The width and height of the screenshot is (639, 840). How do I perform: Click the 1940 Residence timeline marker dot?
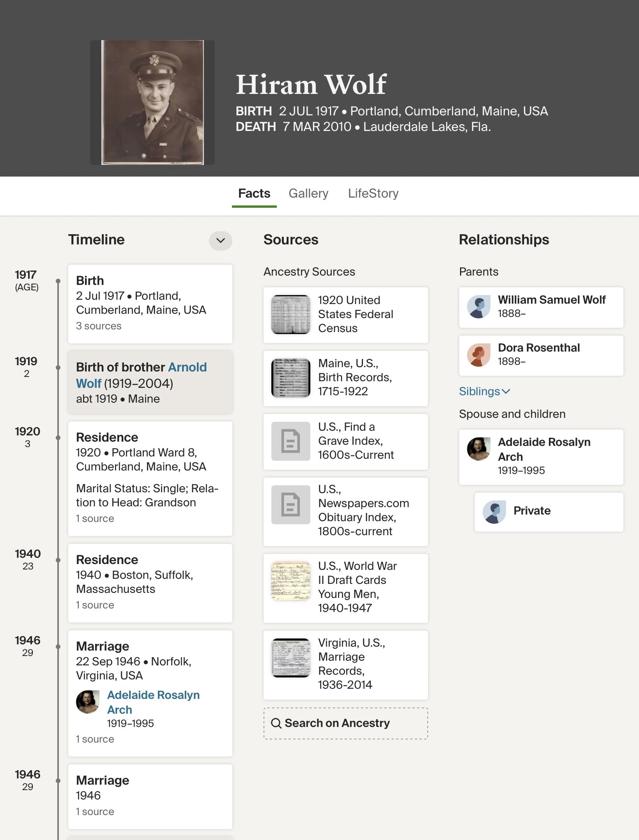(x=58, y=560)
